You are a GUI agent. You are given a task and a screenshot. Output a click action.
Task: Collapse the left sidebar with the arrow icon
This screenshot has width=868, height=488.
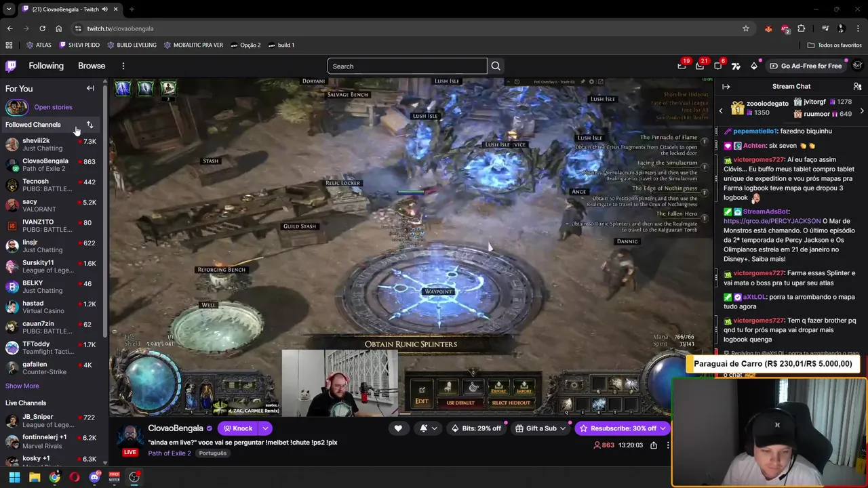90,88
